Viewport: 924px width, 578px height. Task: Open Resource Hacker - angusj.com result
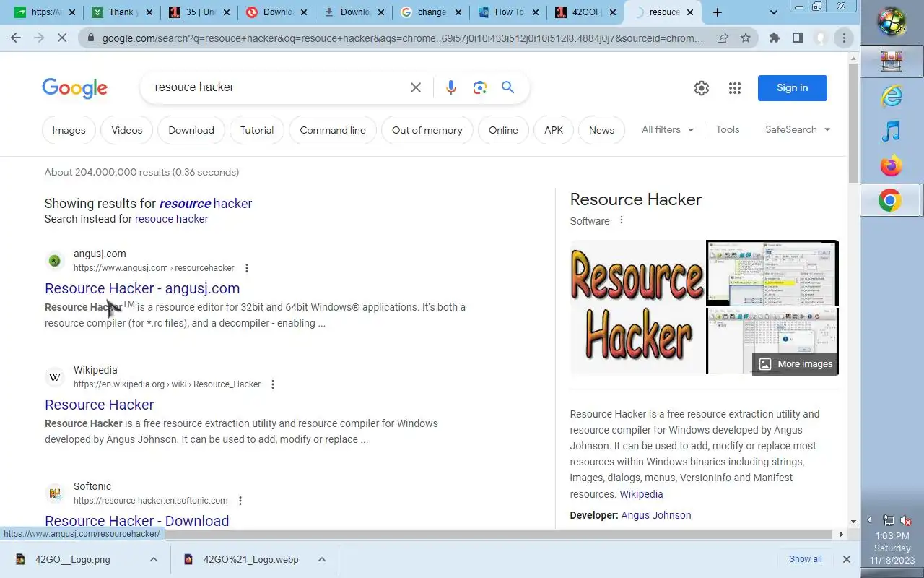(142, 288)
